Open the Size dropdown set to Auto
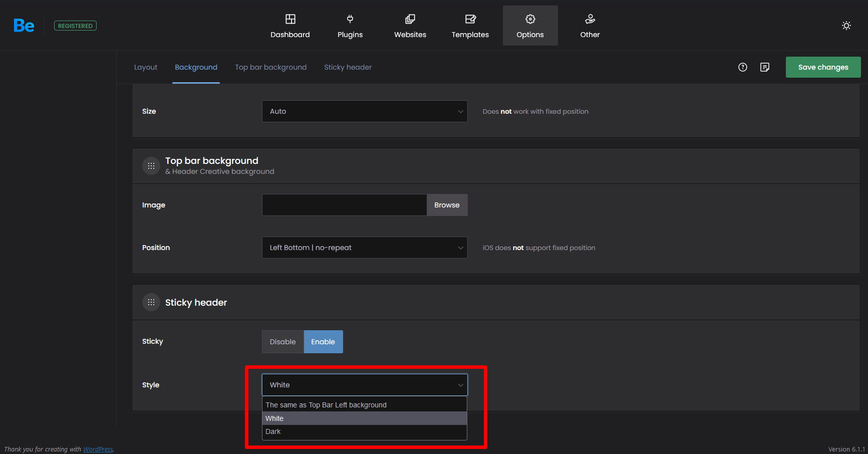This screenshot has width=868, height=454. [x=365, y=111]
